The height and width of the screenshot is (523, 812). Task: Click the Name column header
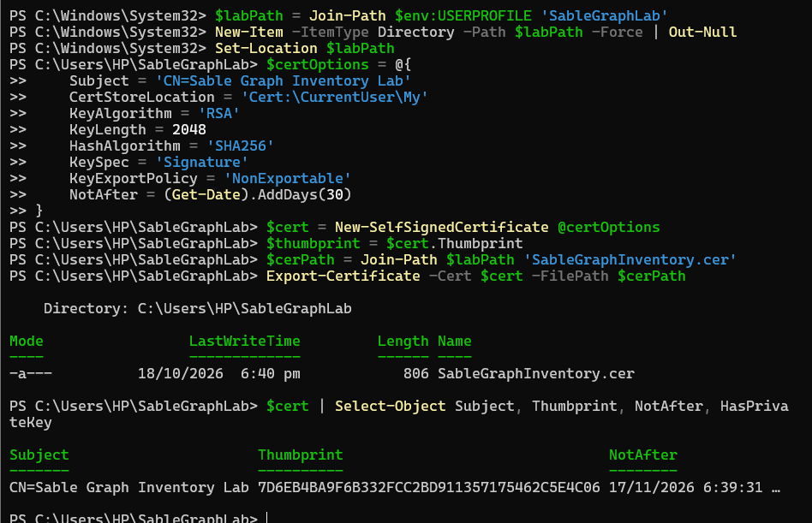[455, 341]
